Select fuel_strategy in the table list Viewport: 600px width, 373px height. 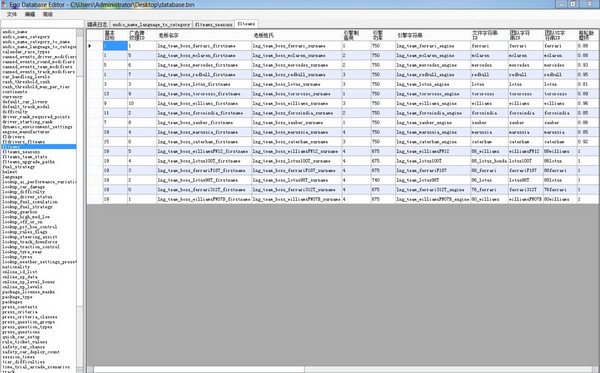pyautogui.click(x=18, y=167)
